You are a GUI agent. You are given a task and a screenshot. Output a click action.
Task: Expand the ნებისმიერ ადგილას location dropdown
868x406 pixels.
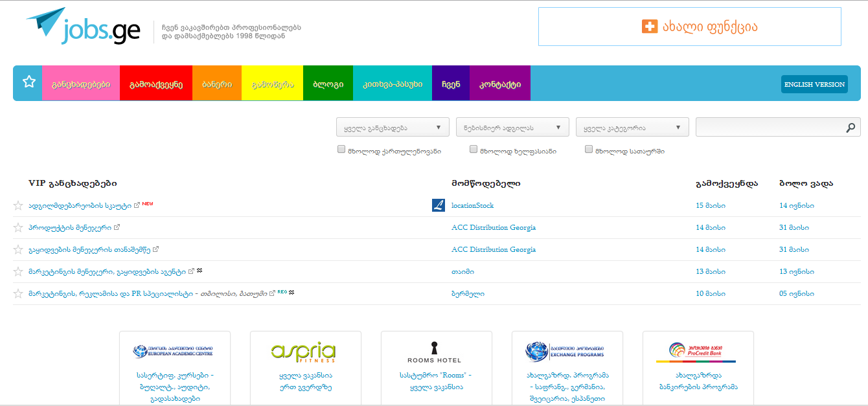click(512, 127)
